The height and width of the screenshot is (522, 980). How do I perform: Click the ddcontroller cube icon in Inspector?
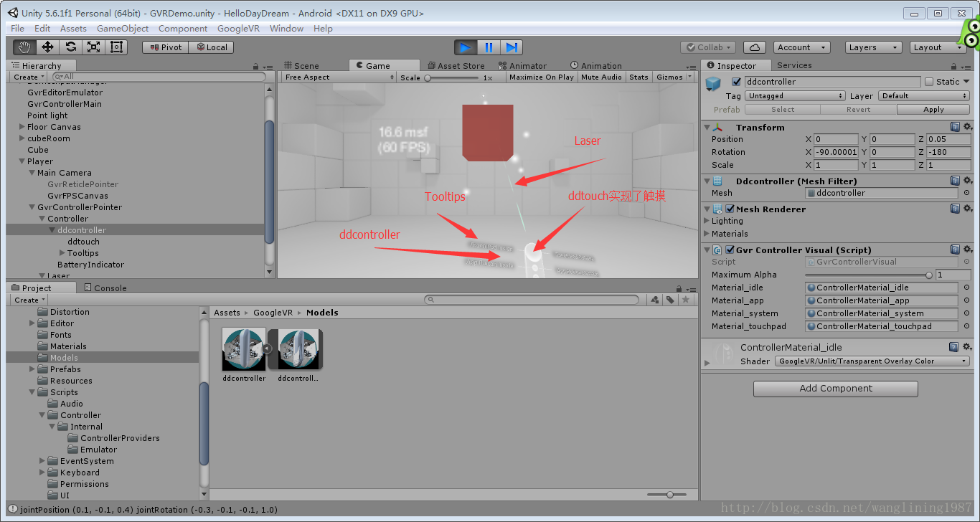(712, 84)
